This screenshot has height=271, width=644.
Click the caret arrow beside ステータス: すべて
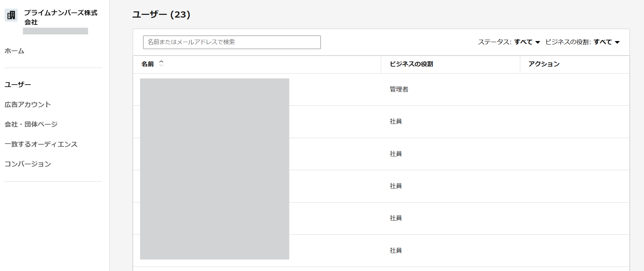click(x=538, y=42)
